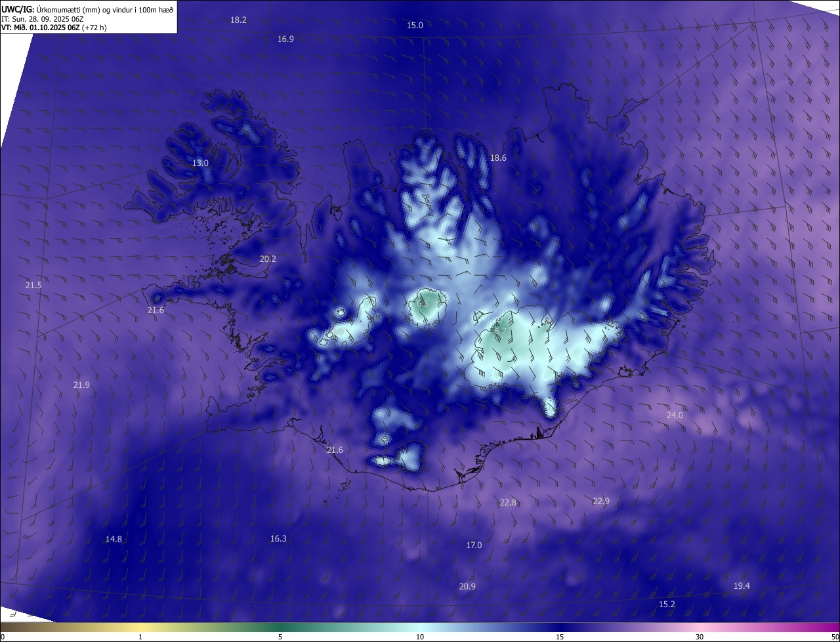The height and width of the screenshot is (642, 840).
Task: Click the 13.0 value over the Westfjords
Action: pos(200,163)
